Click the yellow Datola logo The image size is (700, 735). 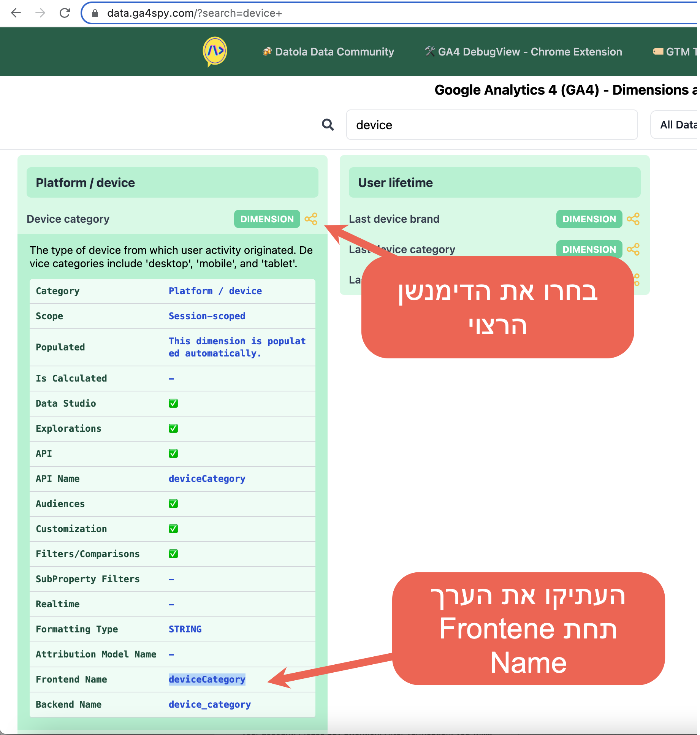click(x=215, y=51)
